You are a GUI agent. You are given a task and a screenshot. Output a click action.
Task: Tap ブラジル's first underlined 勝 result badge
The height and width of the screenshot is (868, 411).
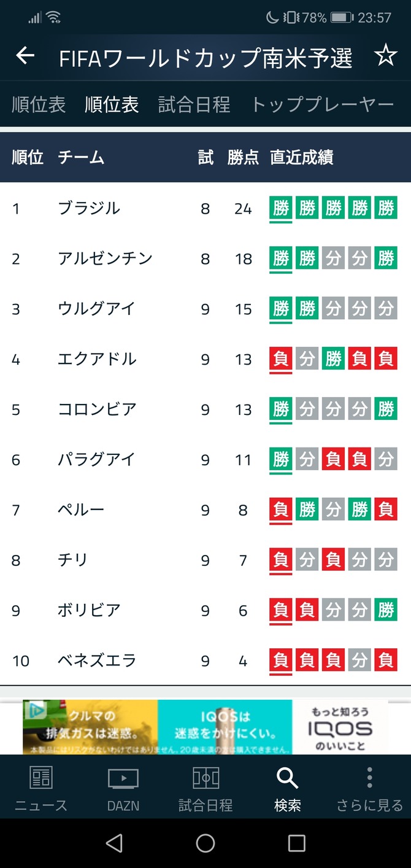281,209
